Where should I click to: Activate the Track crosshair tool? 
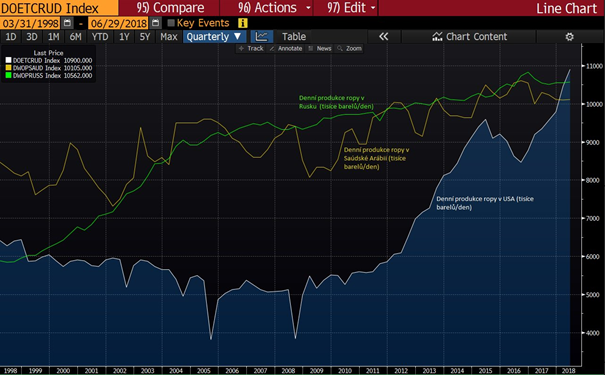(x=251, y=48)
